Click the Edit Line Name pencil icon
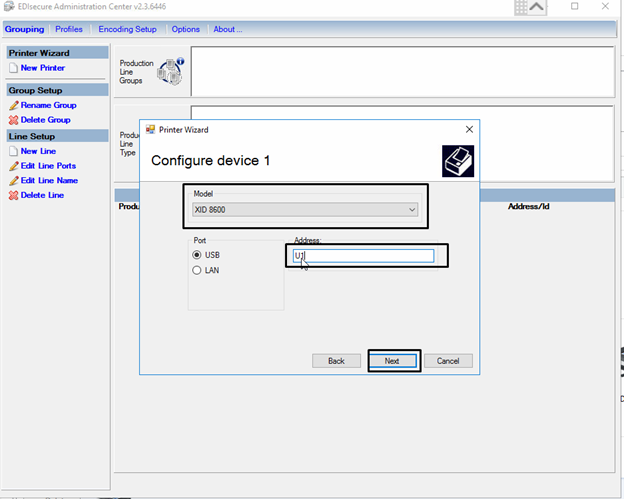Viewport: 624px width, 499px height. click(x=13, y=181)
